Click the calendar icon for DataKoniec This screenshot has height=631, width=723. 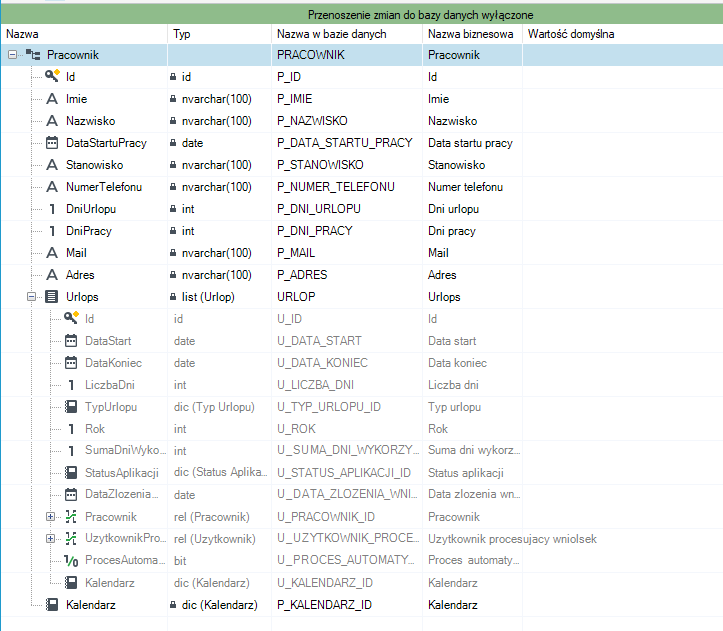click(x=71, y=363)
